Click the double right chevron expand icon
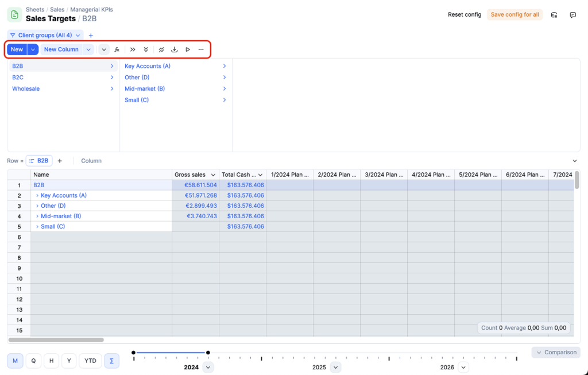Screen dimensions: 588x375 click(133, 49)
